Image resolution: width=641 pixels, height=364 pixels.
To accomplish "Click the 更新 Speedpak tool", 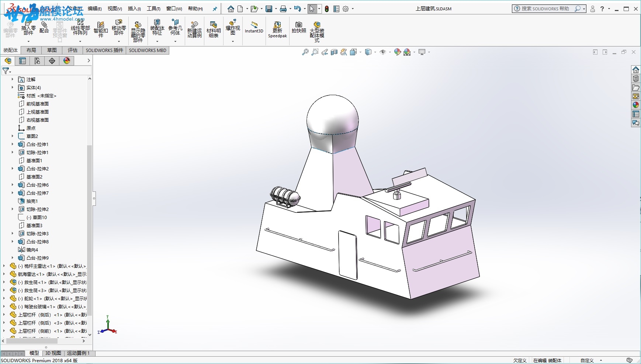I will pos(277,30).
